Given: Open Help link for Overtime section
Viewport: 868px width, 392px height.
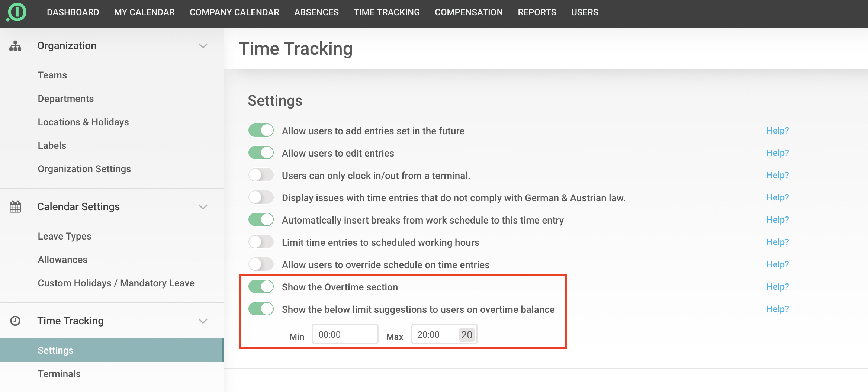Looking at the screenshot, I should point(777,287).
